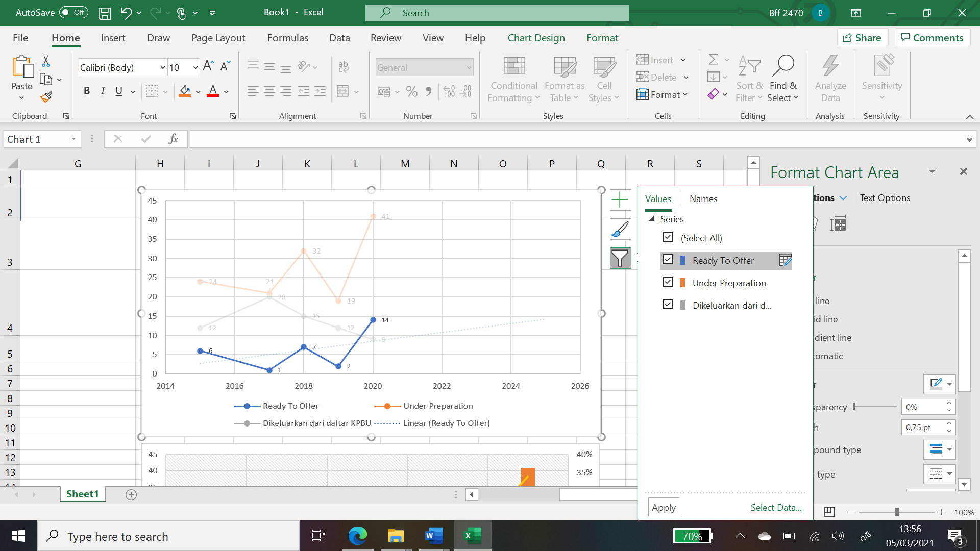Click the Sensitivity button
This screenshot has width=980, height=551.
point(882,78)
